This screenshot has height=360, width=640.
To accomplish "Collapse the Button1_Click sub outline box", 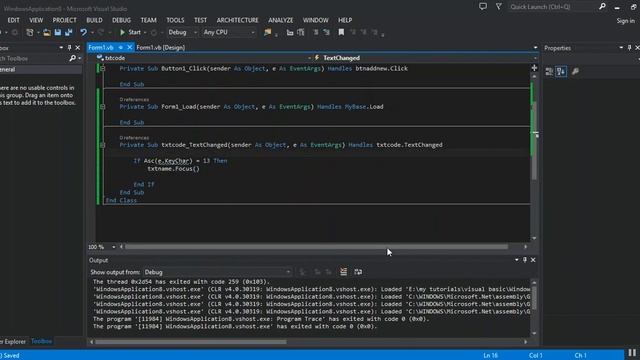I will pos(102,69).
